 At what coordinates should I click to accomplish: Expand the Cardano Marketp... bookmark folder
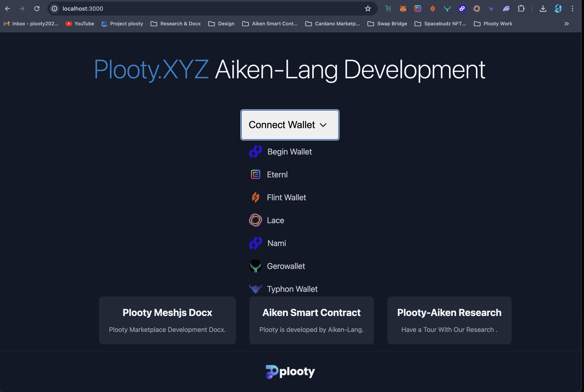pos(333,24)
